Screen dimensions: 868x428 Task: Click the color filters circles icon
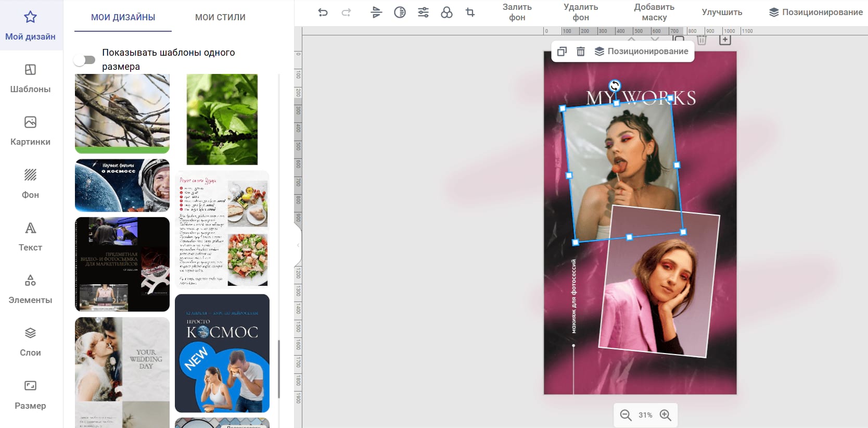click(x=446, y=12)
